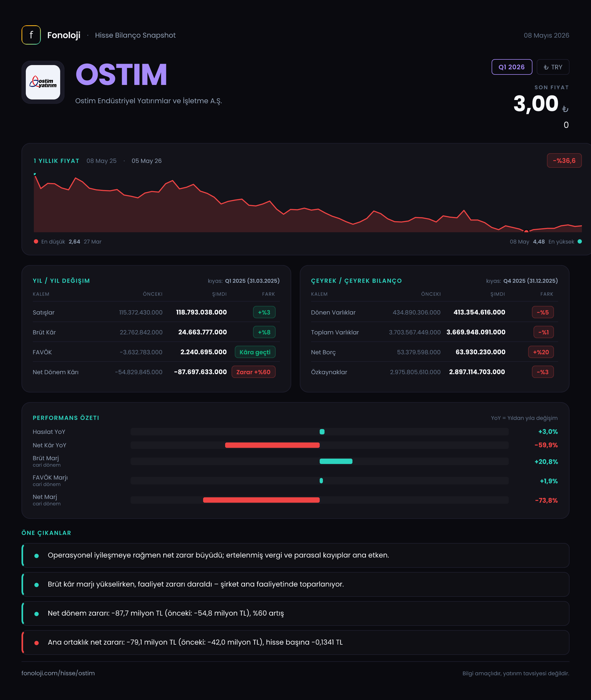Click the +20,8% Brüt Marj value
Image resolution: width=591 pixels, height=700 pixels.
(546, 462)
